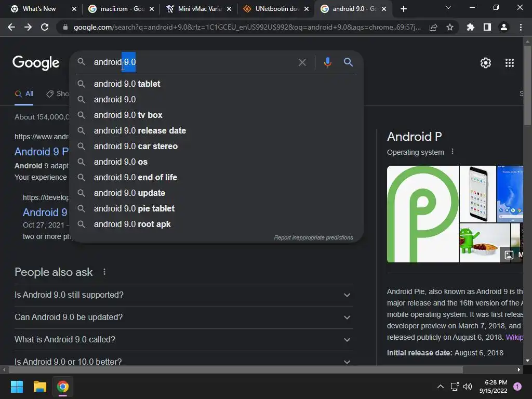Reload the current page

tap(45, 27)
